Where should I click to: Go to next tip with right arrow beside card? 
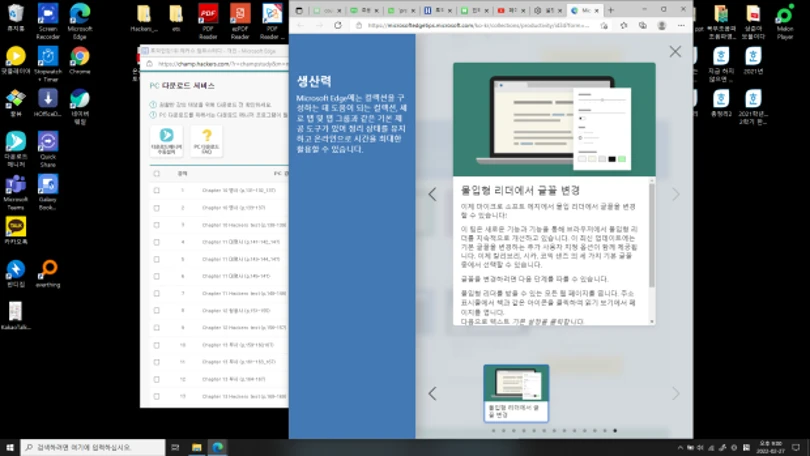point(676,194)
